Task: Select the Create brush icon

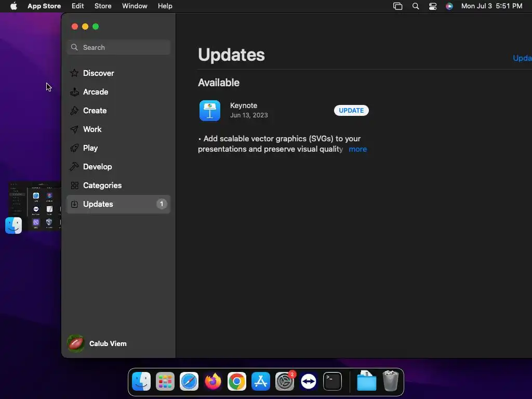Action: [x=74, y=111]
